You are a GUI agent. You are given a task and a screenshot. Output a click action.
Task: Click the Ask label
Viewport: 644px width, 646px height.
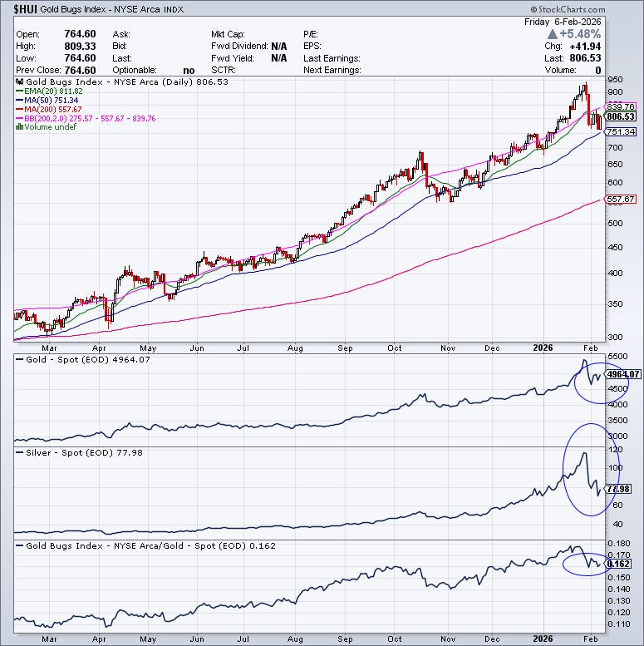121,34
